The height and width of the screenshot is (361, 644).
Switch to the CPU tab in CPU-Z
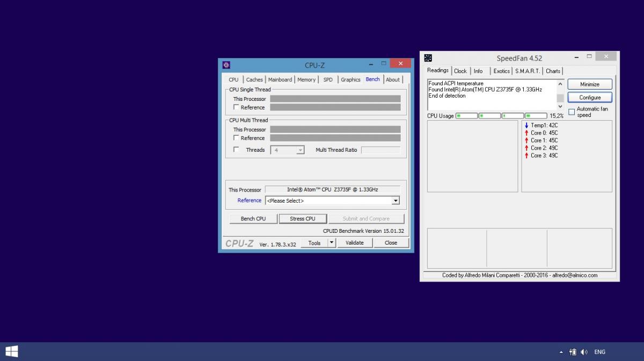point(233,79)
